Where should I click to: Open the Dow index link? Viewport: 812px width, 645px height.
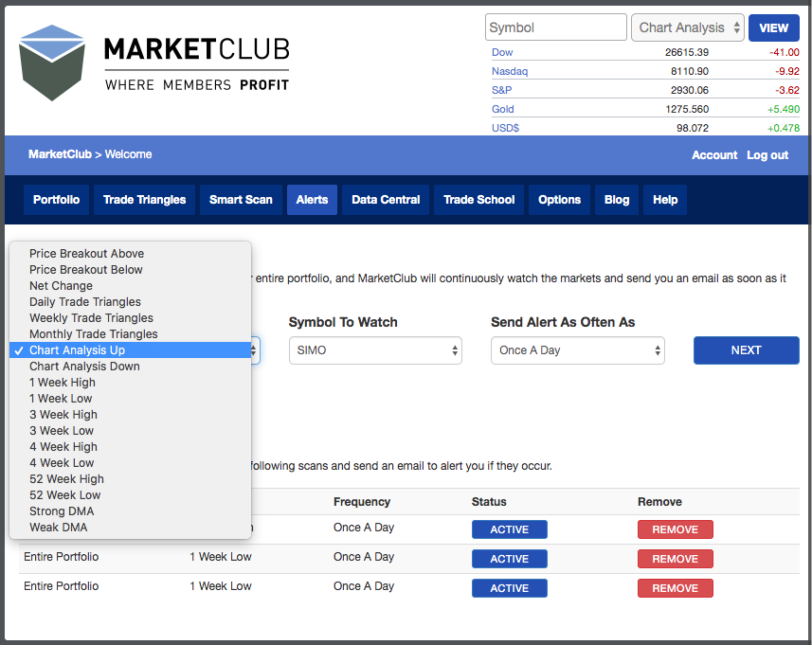502,52
